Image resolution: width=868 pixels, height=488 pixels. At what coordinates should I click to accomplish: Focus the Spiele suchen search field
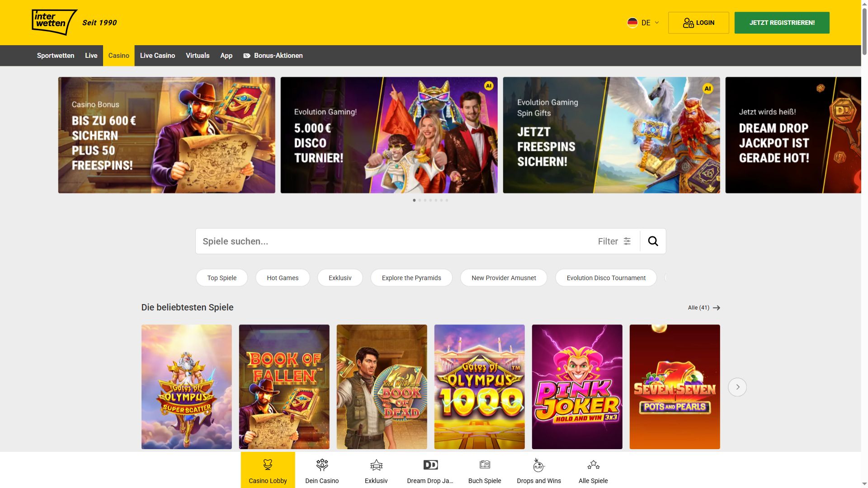[393, 241]
